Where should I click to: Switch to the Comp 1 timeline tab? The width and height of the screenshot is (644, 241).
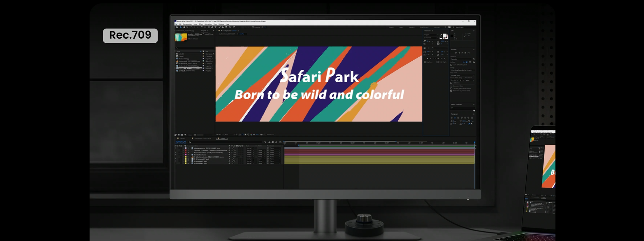pyautogui.click(x=182, y=138)
